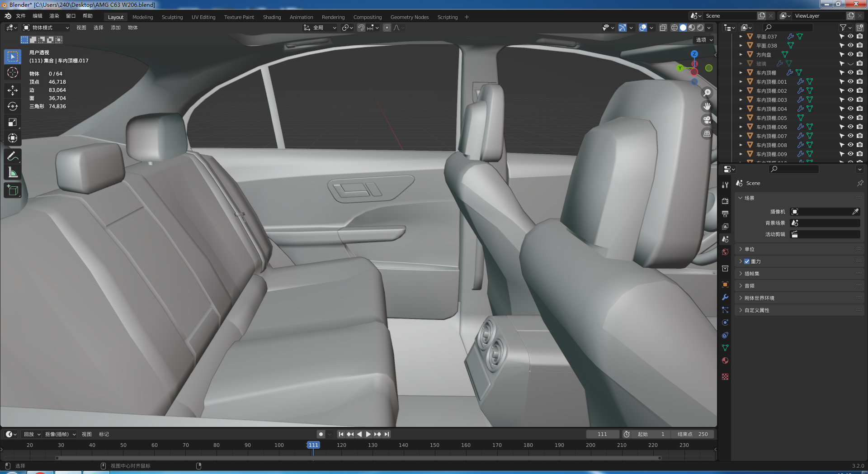Toggle proportional editing in viewport header
This screenshot has width=868, height=474.
point(387,28)
